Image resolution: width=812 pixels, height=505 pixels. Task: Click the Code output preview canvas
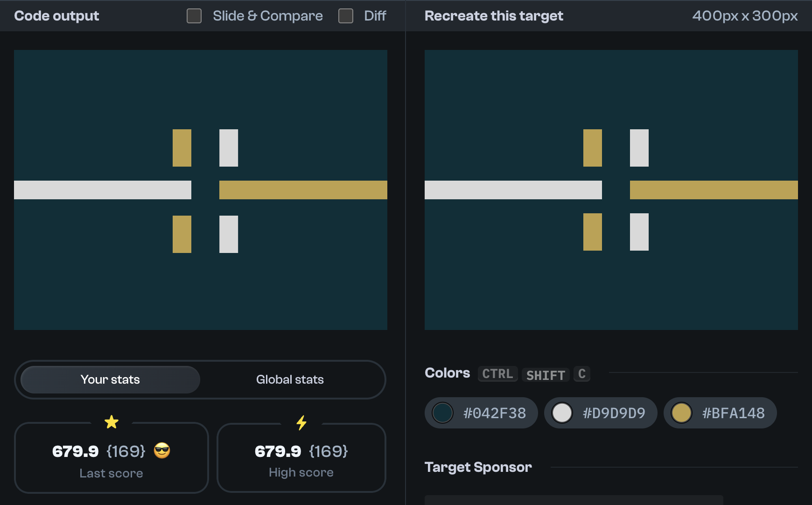pos(201,190)
